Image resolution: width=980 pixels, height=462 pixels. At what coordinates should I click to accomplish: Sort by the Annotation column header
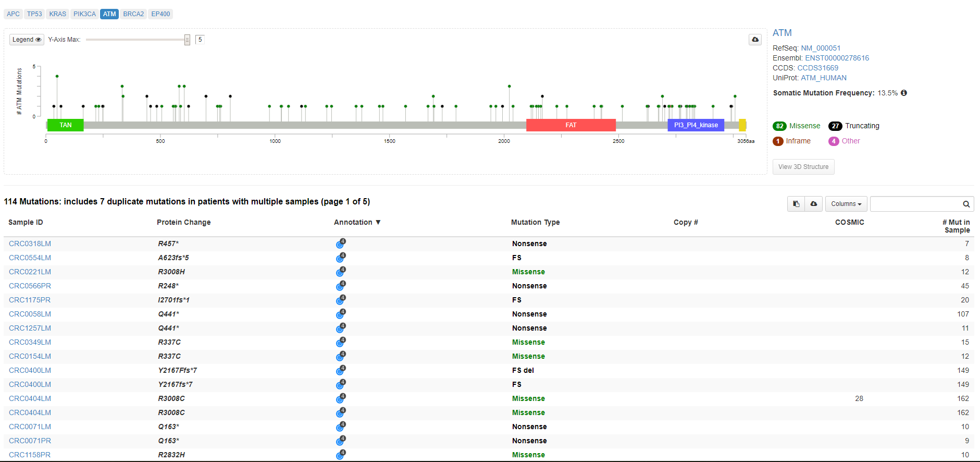coord(357,222)
